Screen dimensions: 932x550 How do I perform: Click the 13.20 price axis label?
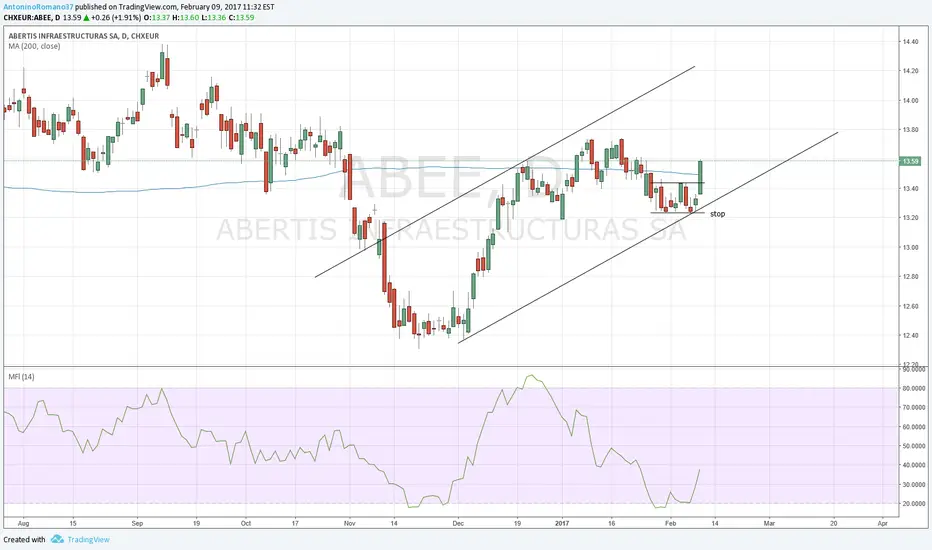click(910, 218)
